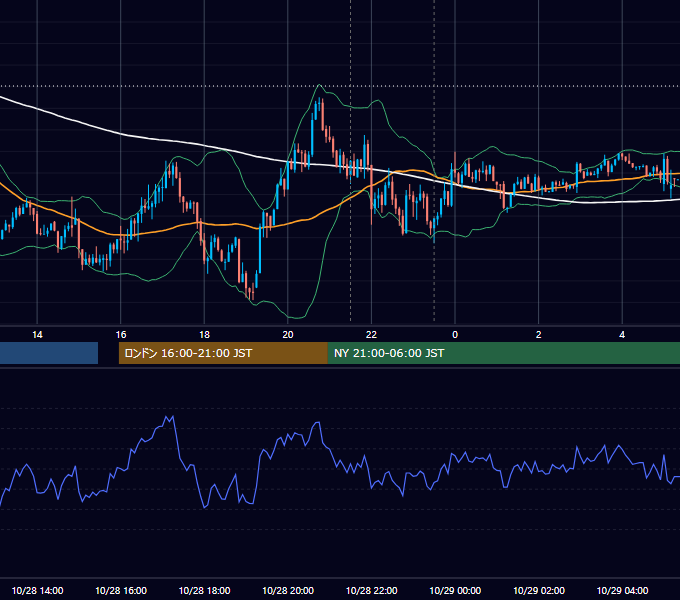
Task: Click the 2 hour axis label
Action: click(x=539, y=335)
